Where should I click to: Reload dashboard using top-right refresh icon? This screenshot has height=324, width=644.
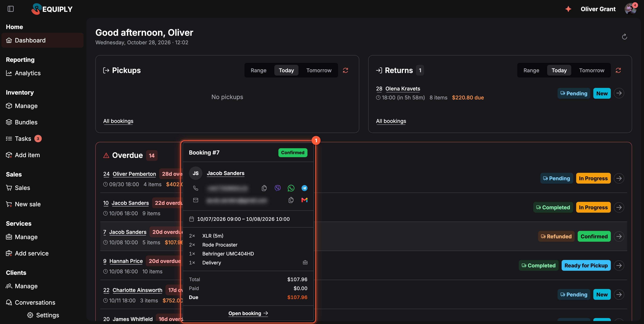pos(624,37)
